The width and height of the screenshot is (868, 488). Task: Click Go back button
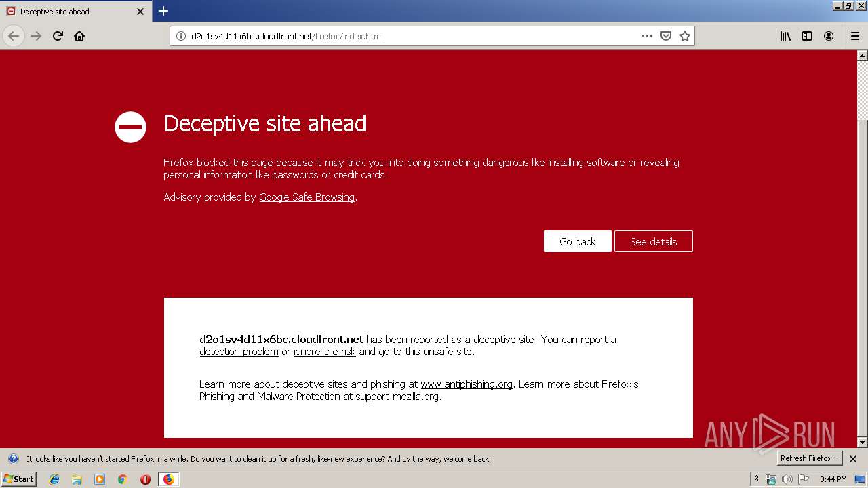click(577, 241)
